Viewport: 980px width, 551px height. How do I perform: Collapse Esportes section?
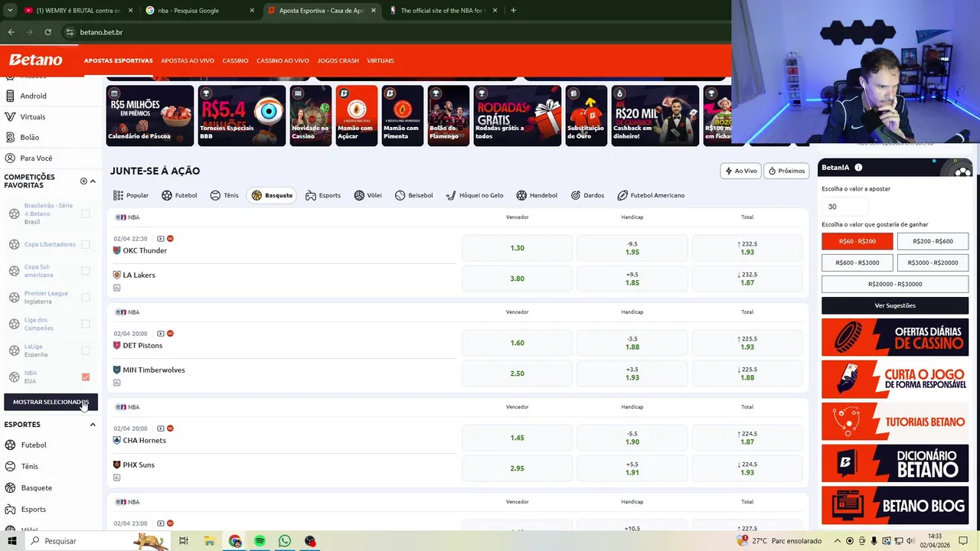93,425
